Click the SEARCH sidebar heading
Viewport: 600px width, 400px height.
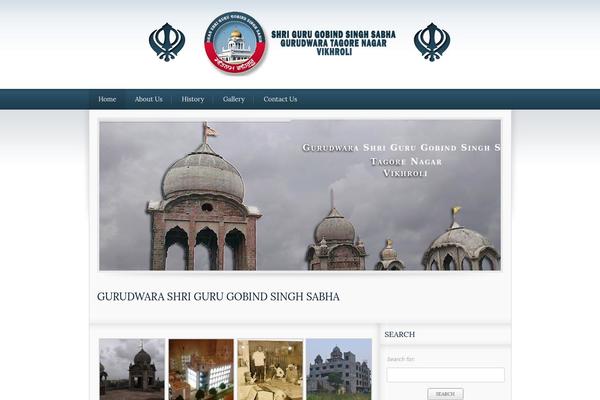399,335
